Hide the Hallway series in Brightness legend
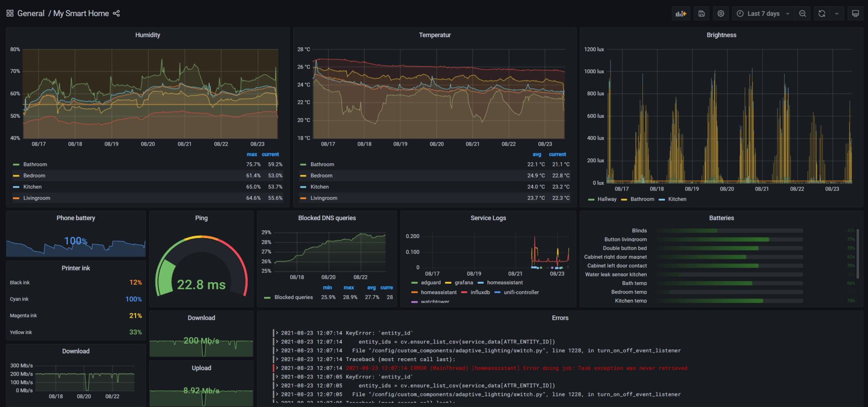Image resolution: width=868 pixels, height=407 pixels. click(x=607, y=199)
